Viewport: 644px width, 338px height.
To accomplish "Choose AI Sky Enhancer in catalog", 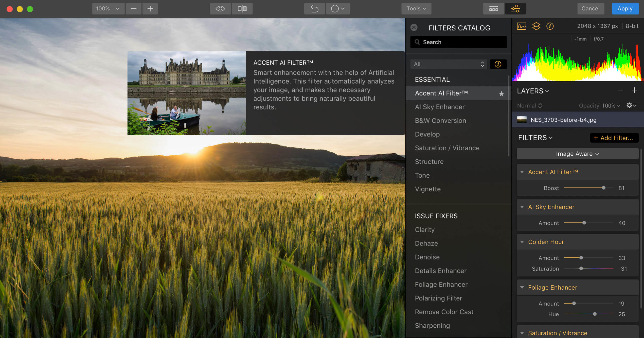I will [x=440, y=107].
